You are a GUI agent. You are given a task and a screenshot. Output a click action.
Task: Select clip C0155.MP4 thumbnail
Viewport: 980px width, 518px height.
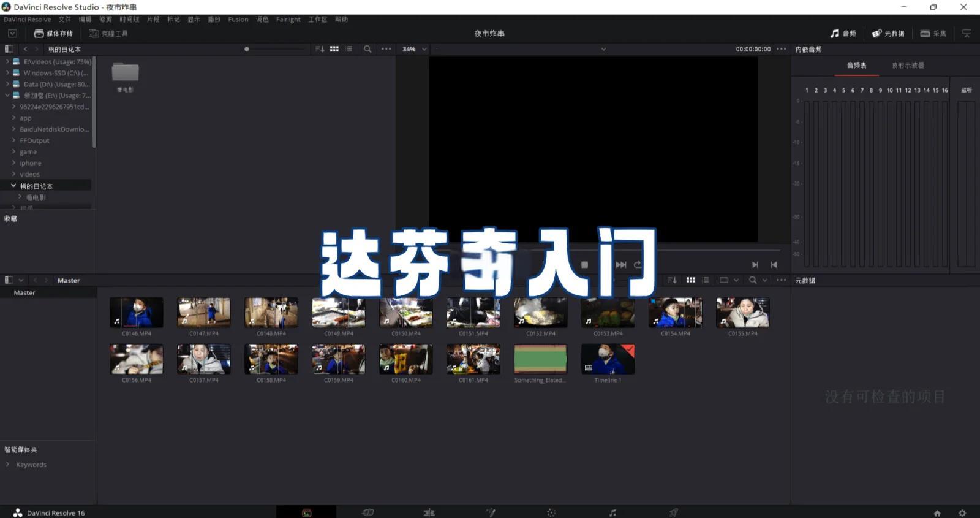pos(743,313)
